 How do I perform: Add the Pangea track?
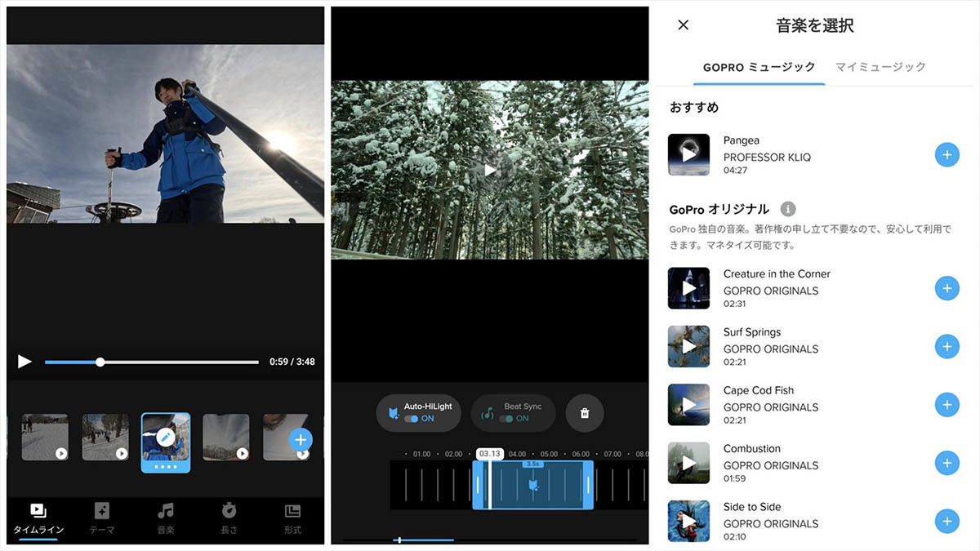tap(947, 154)
